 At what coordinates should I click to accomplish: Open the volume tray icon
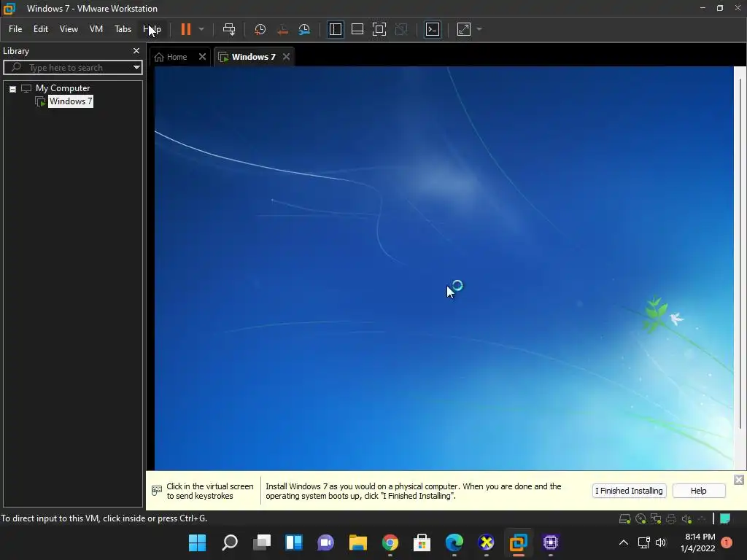(x=661, y=542)
